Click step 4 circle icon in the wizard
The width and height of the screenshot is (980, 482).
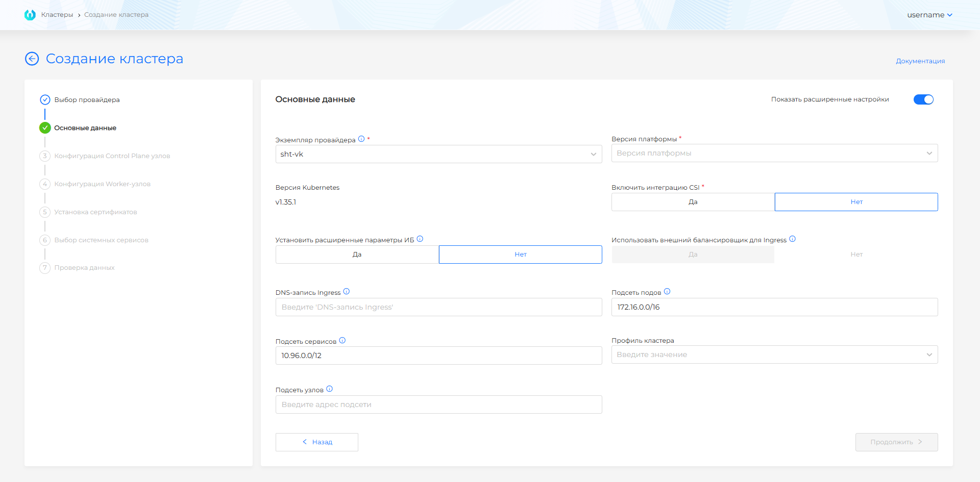[x=45, y=184]
